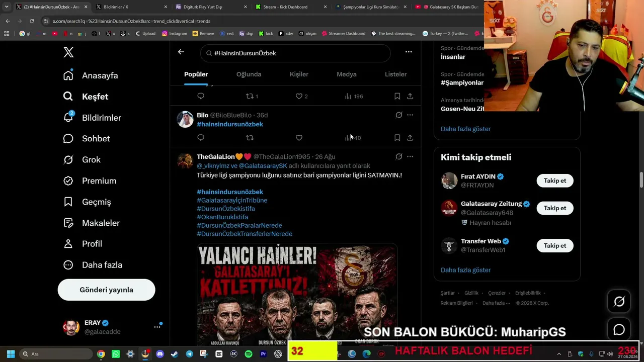Screen dimensions: 644x362
Task: Click the Gönderi yayınla button
Action: pyautogui.click(x=106, y=290)
